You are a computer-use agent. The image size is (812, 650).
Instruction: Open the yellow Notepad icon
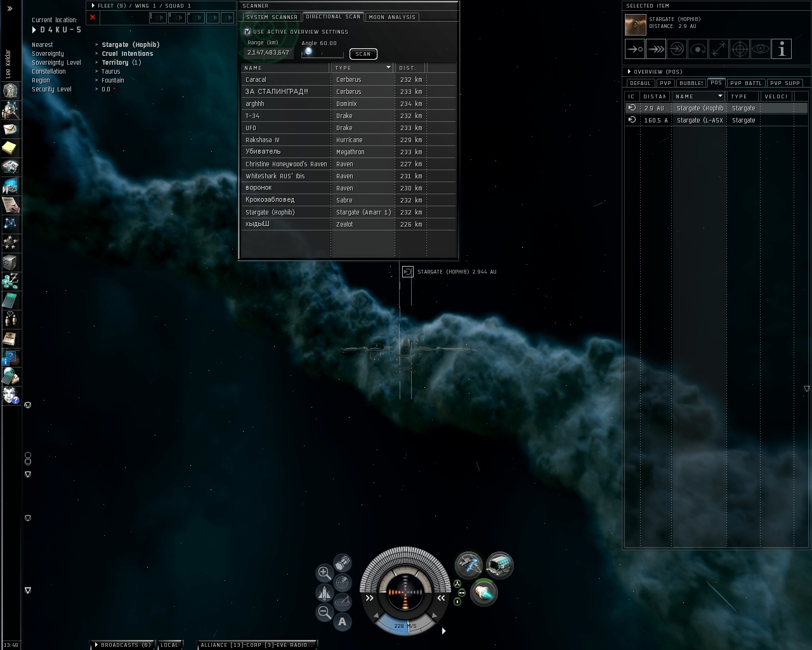tap(11, 148)
